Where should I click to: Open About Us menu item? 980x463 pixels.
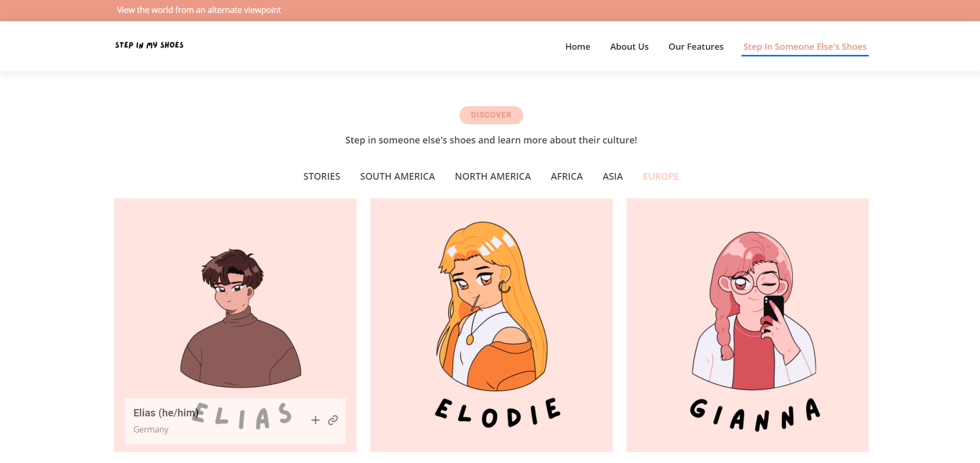(x=629, y=47)
